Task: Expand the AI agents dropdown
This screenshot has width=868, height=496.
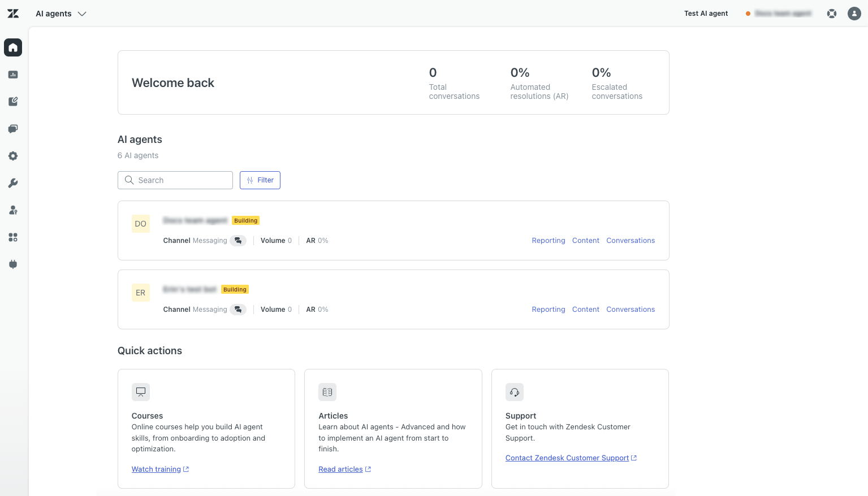Action: pos(61,14)
